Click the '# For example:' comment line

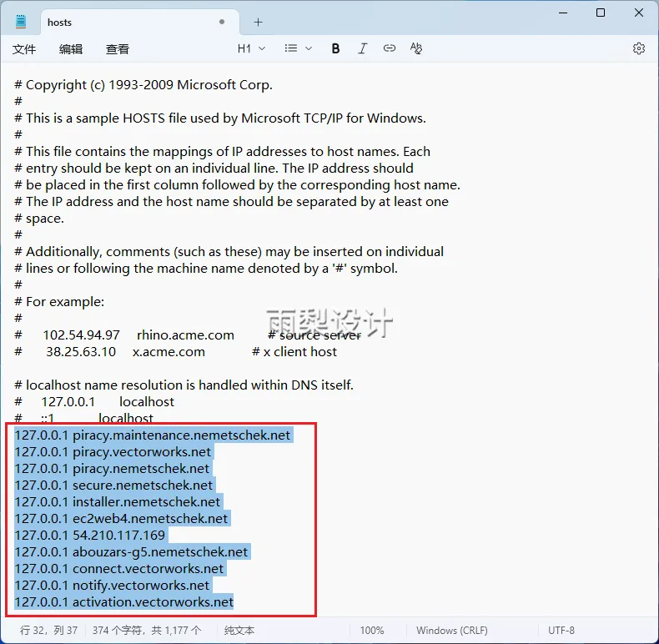point(59,302)
